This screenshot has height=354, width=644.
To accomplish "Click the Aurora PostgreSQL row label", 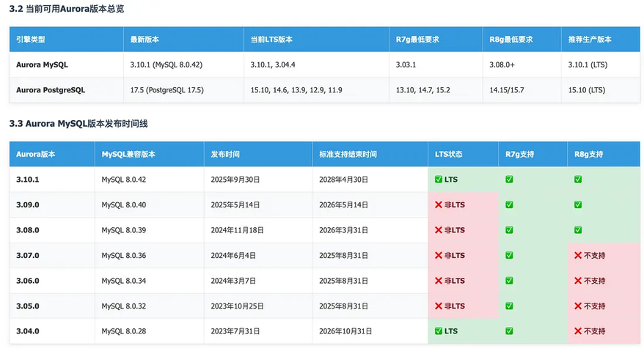I will pyautogui.click(x=51, y=90).
